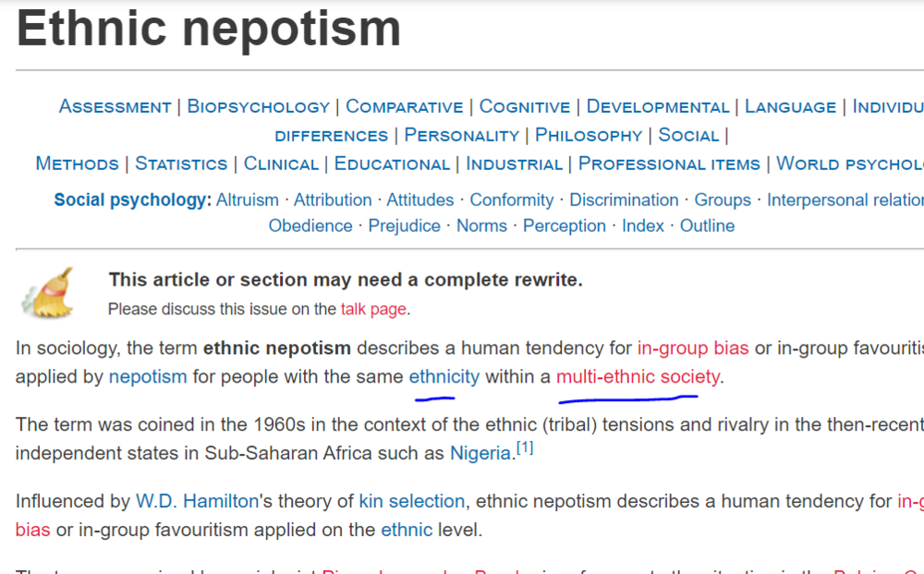The height and width of the screenshot is (574, 924).
Task: Open the Assessment navigation link
Action: (x=115, y=107)
